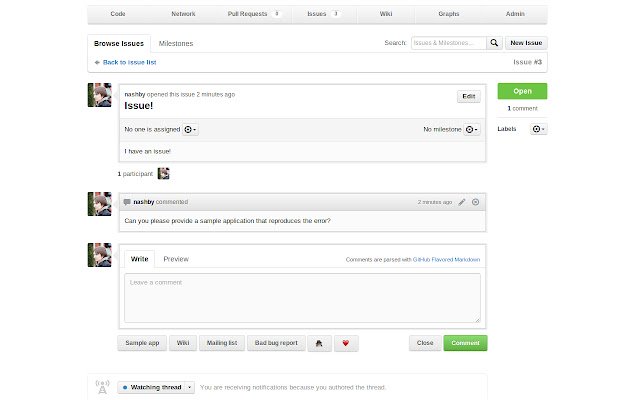Click the Issue! title text
Image resolution: width=640 pixels, height=400 pixels.
click(139, 106)
